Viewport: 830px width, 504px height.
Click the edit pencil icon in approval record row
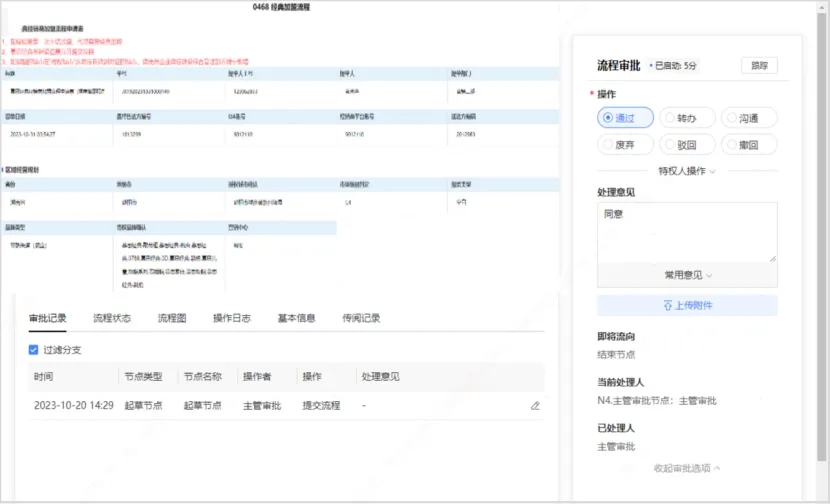(x=535, y=406)
